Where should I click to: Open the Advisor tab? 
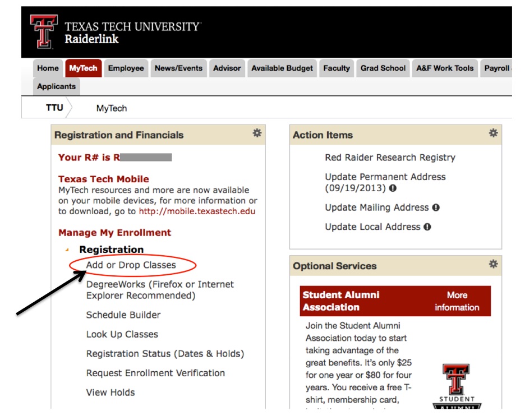point(227,68)
